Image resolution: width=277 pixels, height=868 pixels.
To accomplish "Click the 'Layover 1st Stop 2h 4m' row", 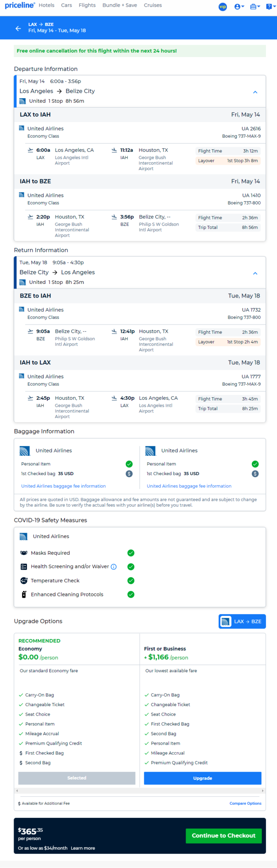I will point(228,342).
